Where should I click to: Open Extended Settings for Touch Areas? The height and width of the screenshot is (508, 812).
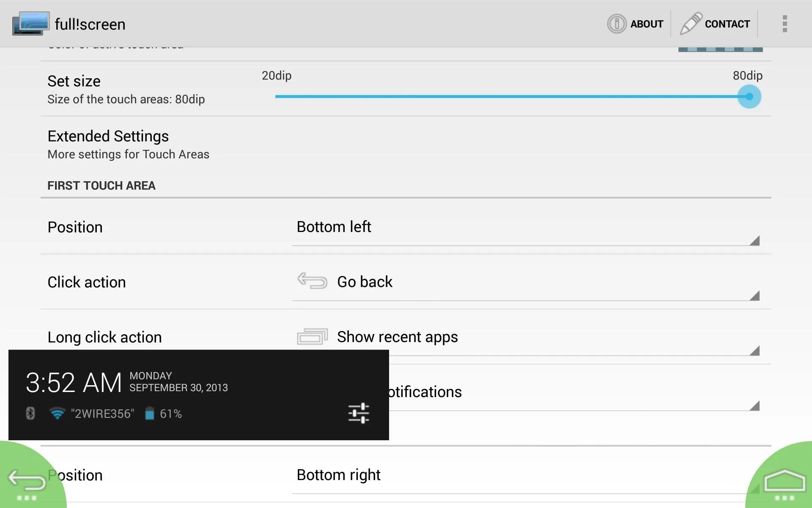[406, 144]
